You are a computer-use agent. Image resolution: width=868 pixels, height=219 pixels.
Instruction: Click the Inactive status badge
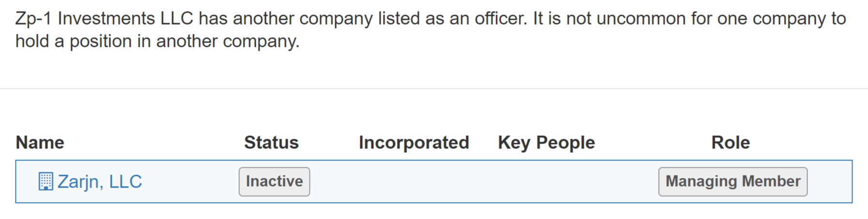274,182
